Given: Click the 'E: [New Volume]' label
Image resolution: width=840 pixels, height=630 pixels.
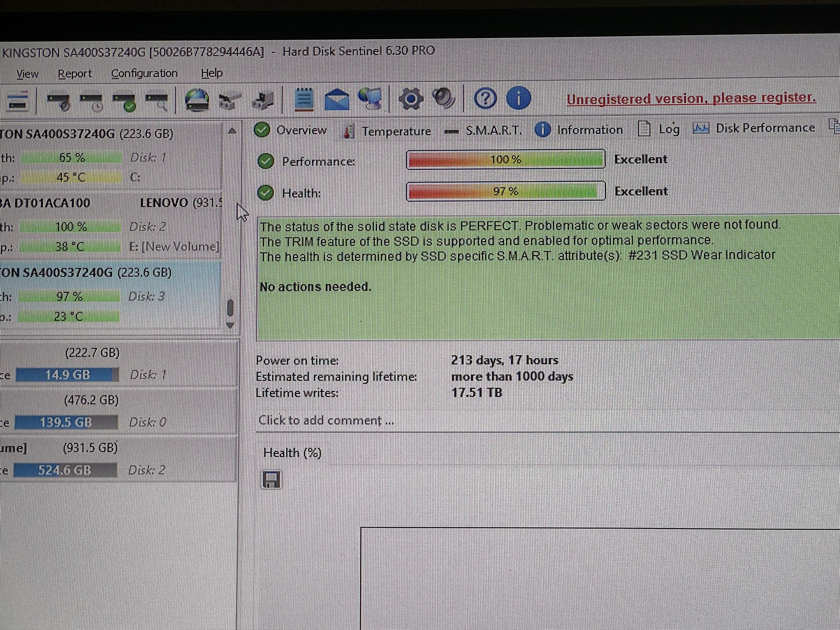Looking at the screenshot, I should (174, 247).
